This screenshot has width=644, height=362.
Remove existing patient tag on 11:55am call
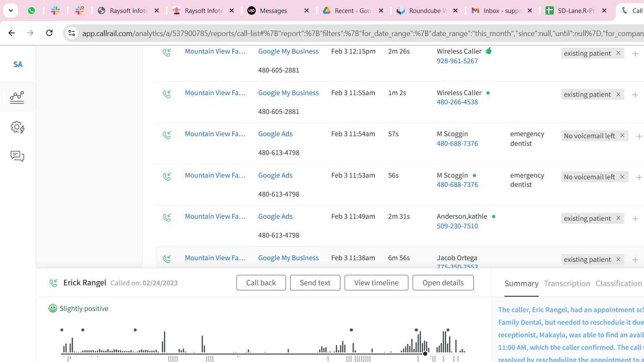(618, 94)
